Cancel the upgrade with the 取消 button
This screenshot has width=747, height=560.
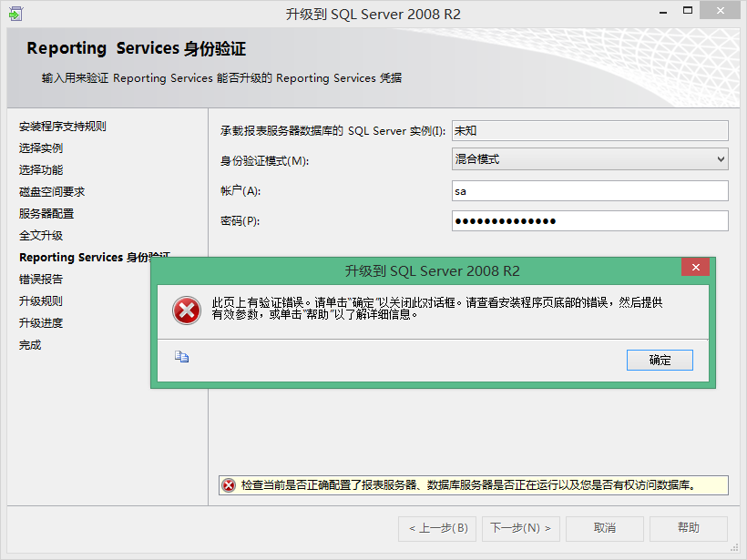[x=604, y=528]
